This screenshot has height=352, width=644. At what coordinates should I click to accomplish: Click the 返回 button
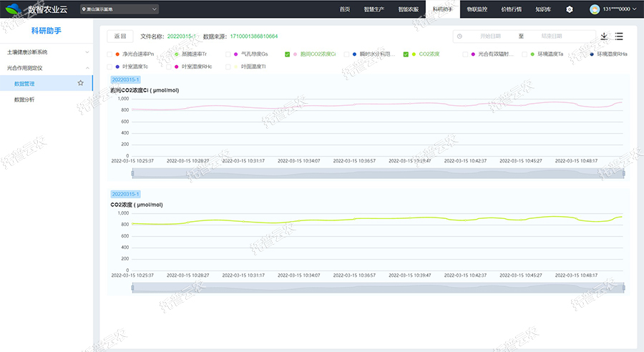click(x=119, y=36)
